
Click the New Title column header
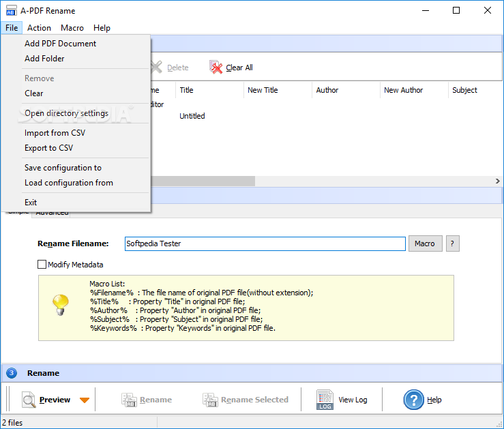(x=278, y=90)
